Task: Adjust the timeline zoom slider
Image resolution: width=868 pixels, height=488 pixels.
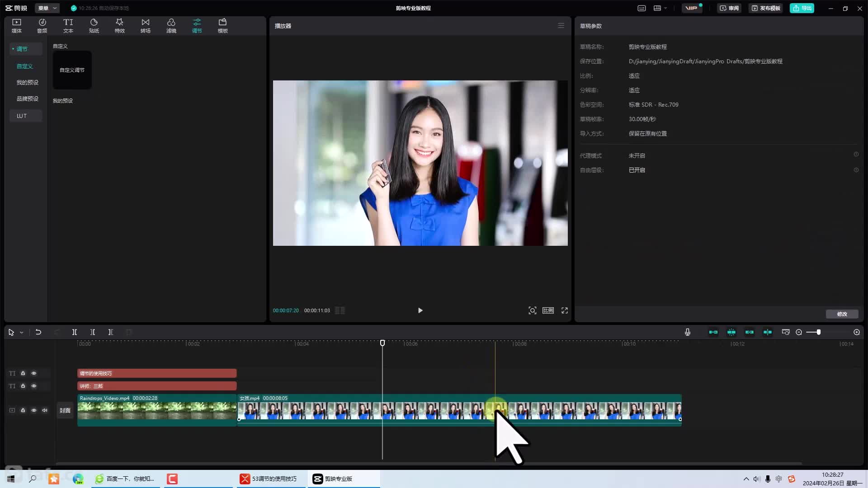Action: tap(818, 332)
